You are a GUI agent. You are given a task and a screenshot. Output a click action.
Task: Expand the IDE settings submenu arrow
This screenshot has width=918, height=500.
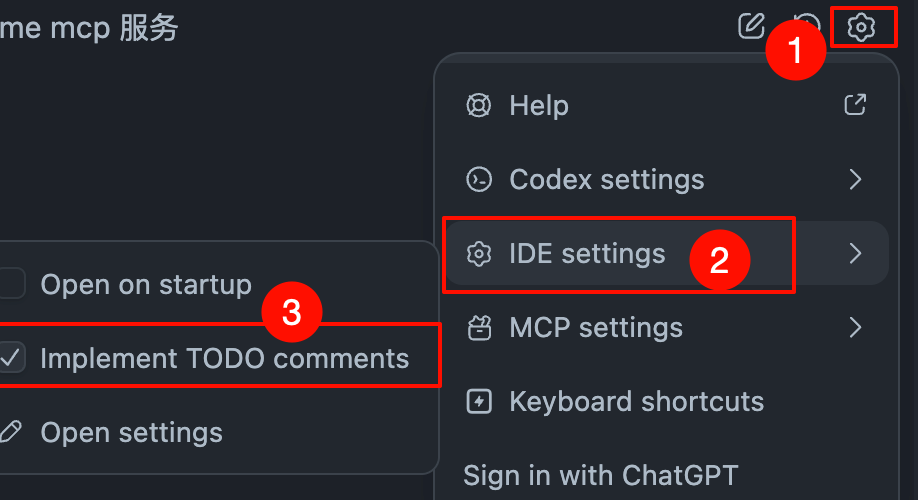[x=855, y=254]
